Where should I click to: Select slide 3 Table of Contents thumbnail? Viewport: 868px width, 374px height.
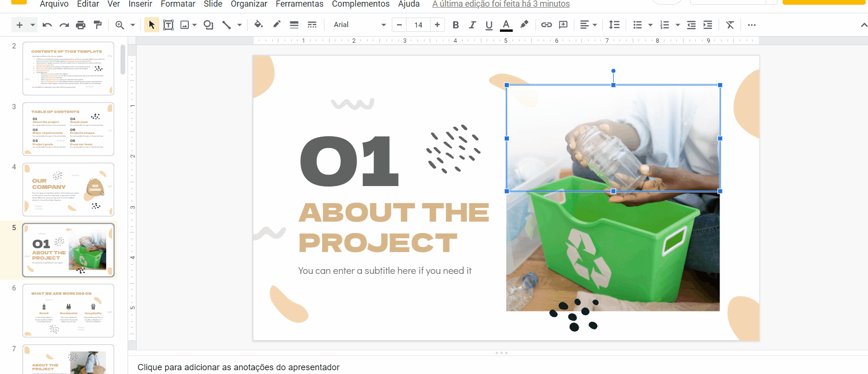click(68, 129)
